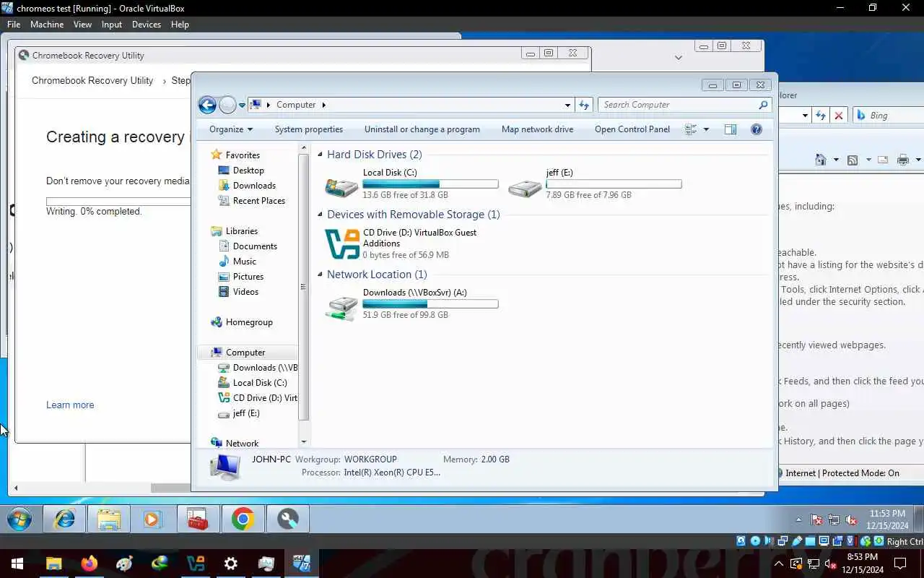Click Local Disk (C:) capacity bar
This screenshot has height=578, width=924.
tap(430, 184)
